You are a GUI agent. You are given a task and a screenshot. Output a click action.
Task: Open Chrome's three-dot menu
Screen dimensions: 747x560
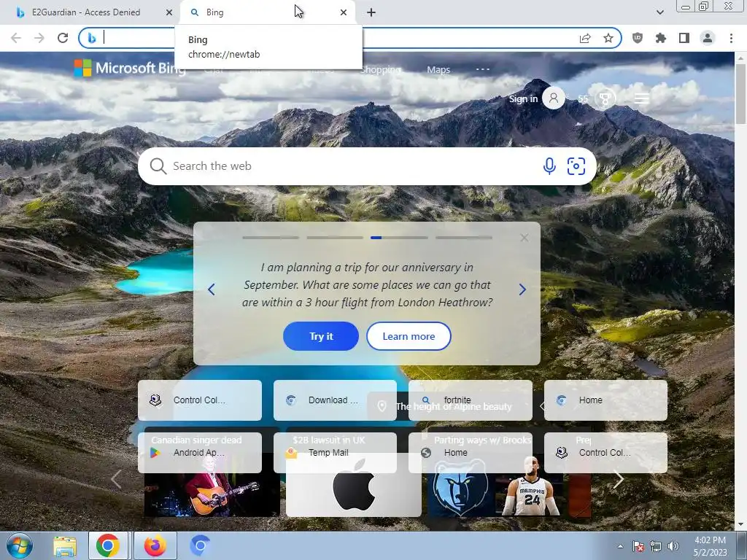pyautogui.click(x=731, y=38)
